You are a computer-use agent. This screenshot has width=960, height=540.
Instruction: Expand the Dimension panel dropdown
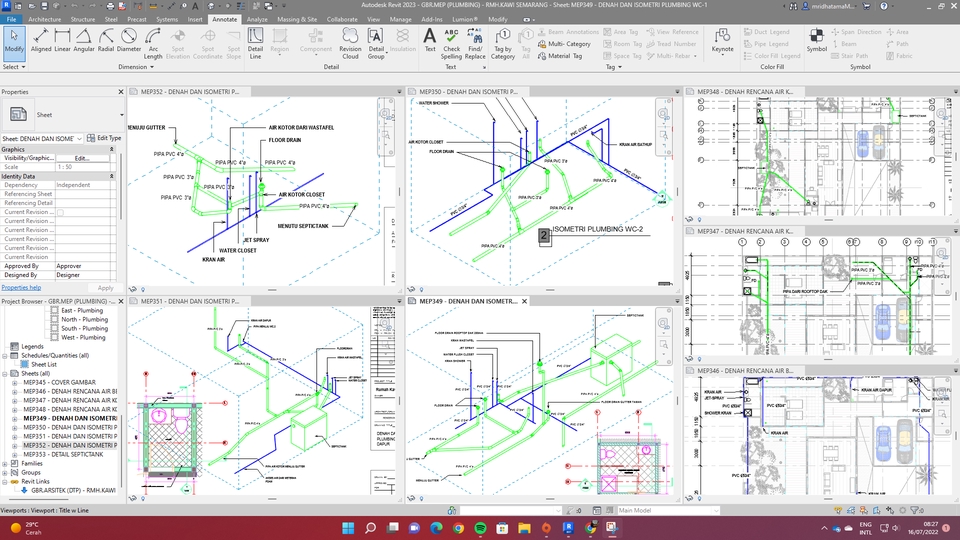pyautogui.click(x=136, y=67)
